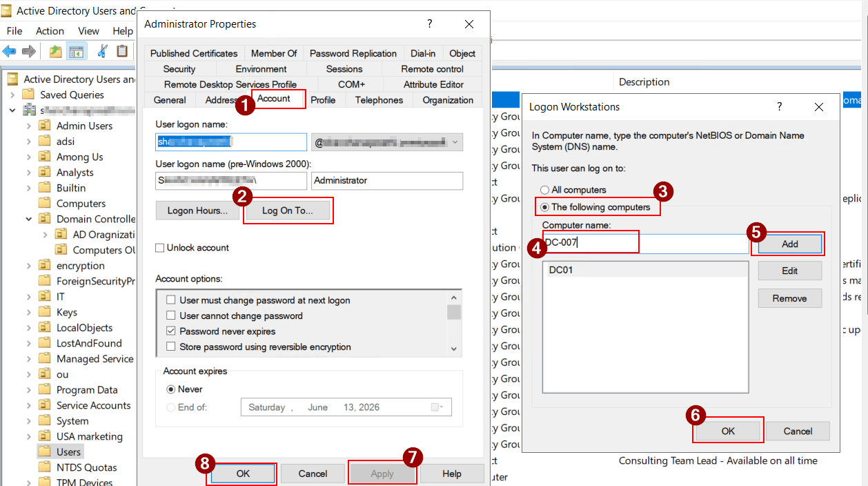Switch to the Account tab
The image size is (868, 486).
click(x=274, y=99)
